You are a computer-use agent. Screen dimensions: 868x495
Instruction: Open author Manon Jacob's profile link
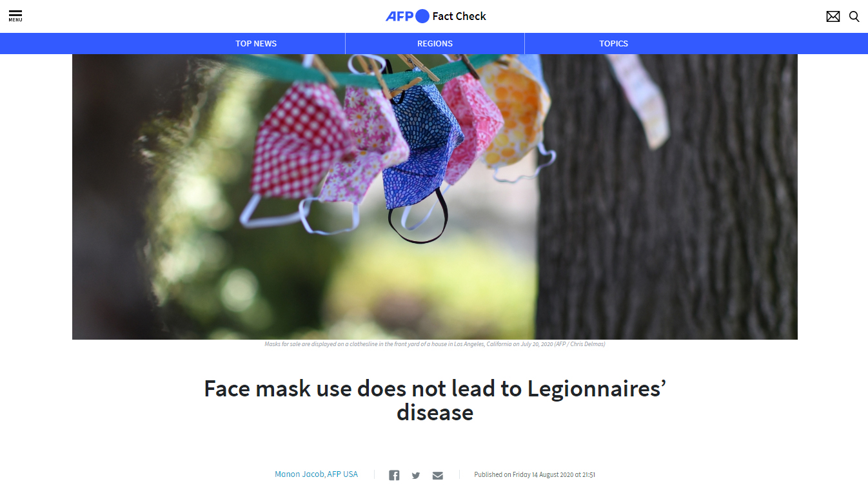(x=300, y=474)
